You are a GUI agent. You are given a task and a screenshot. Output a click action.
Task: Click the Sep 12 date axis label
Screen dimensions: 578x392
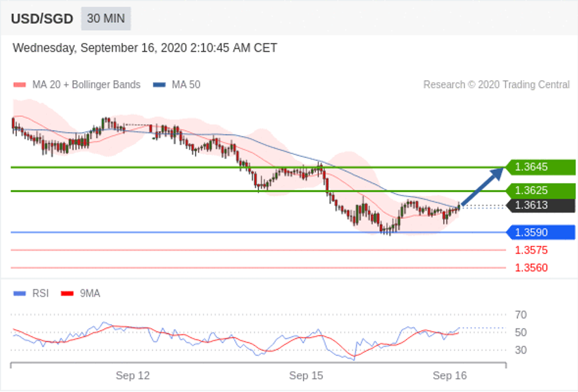pos(133,376)
